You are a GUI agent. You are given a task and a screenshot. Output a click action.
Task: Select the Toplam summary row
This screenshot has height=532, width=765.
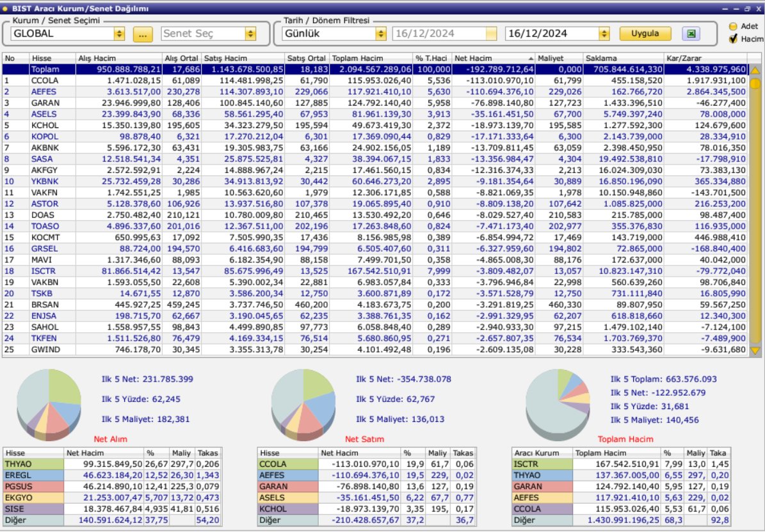click(x=374, y=69)
